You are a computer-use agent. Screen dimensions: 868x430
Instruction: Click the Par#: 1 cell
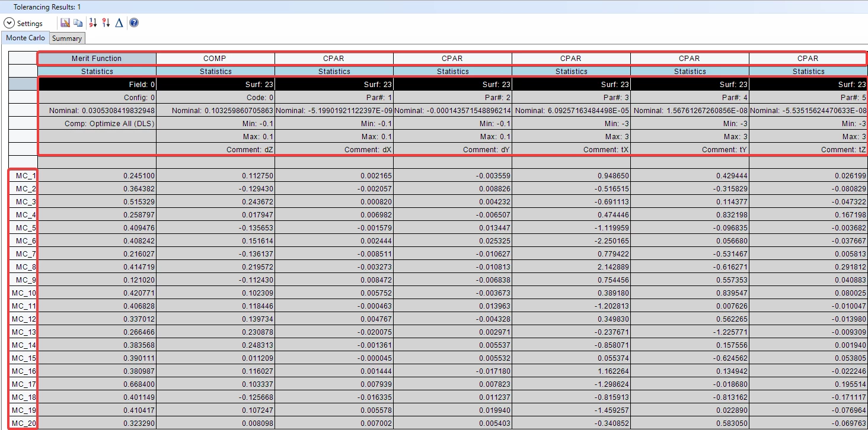[334, 98]
